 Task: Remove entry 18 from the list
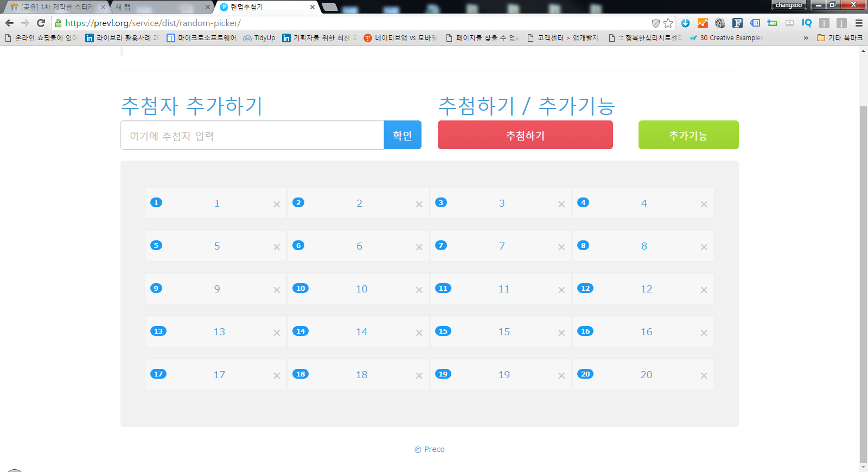[x=419, y=376]
